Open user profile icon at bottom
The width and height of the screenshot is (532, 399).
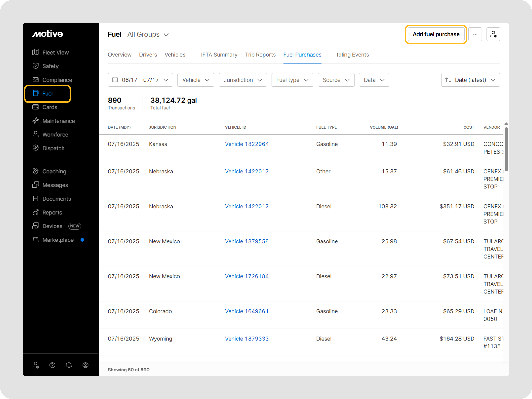pyautogui.click(x=85, y=365)
